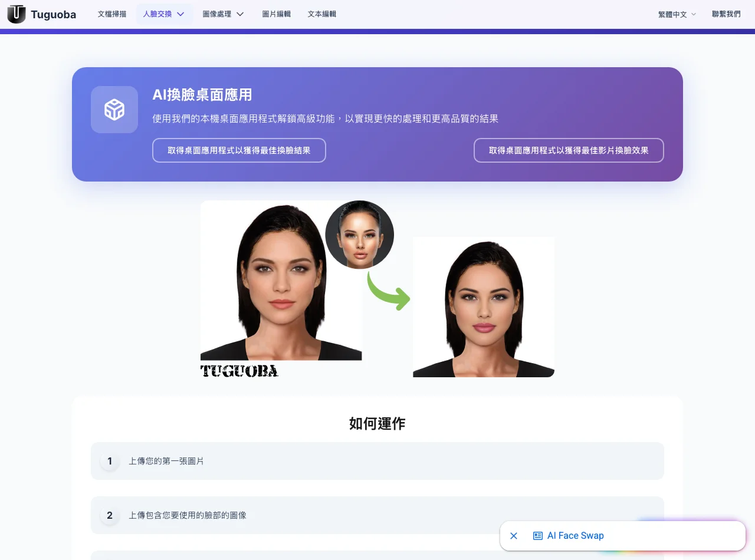755x560 pixels.
Task: Open the AI Face Swap link
Action: click(576, 536)
